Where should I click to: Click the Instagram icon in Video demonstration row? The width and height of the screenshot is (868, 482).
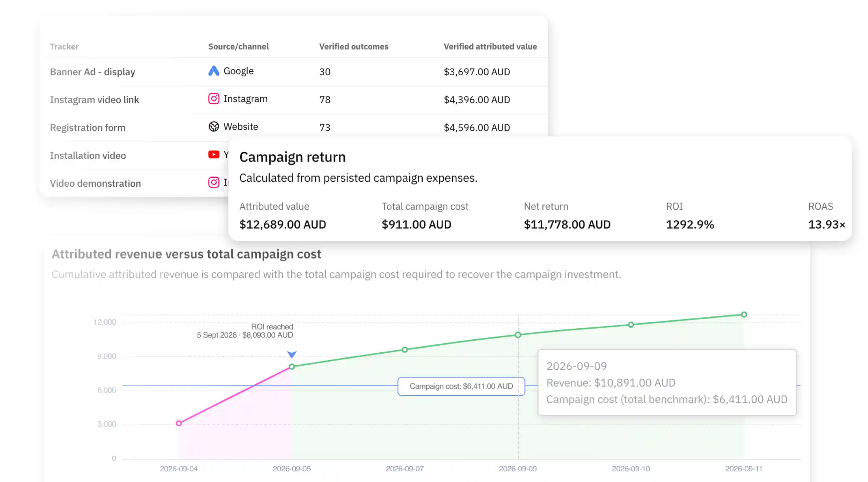(213, 182)
